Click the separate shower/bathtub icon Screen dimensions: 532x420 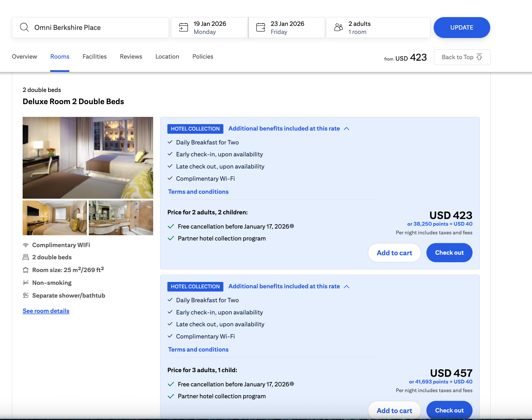(26, 295)
